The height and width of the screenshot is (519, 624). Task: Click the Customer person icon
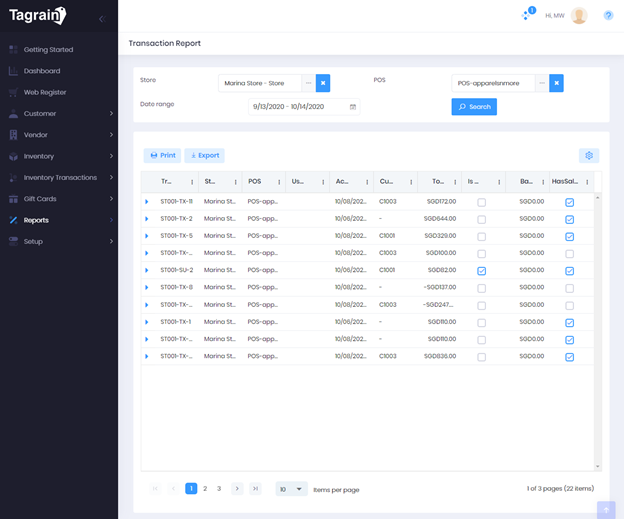(x=13, y=113)
